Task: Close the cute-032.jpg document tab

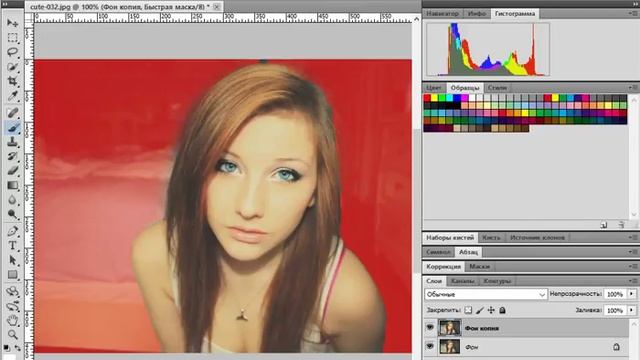Action: pos(217,7)
